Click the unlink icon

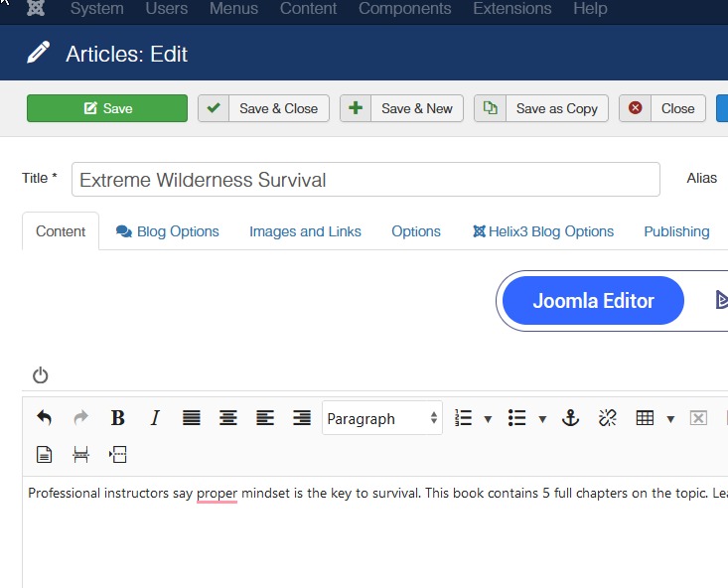(607, 418)
